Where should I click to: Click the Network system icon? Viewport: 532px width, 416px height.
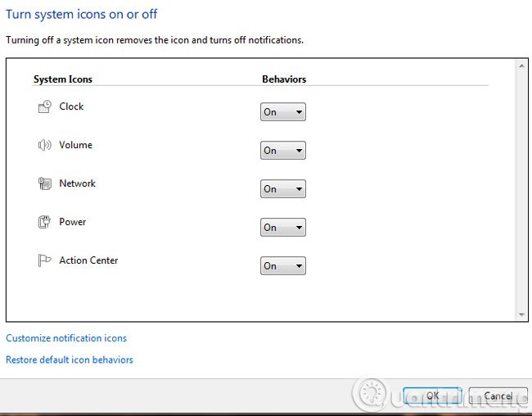coord(44,183)
